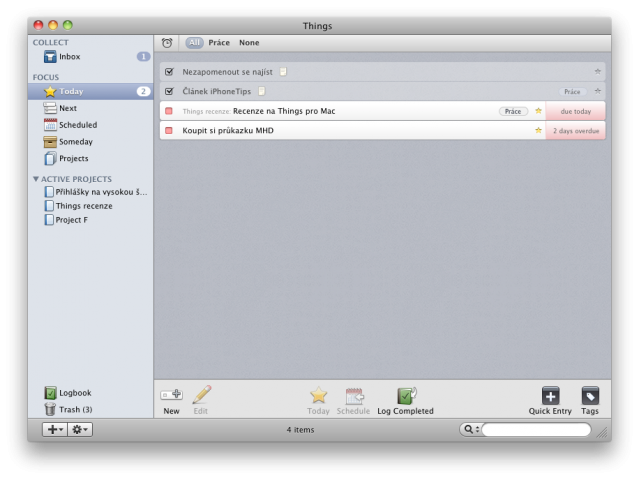Open the Things recenze project
Viewport: 639px width, 480px height.
coord(78,206)
